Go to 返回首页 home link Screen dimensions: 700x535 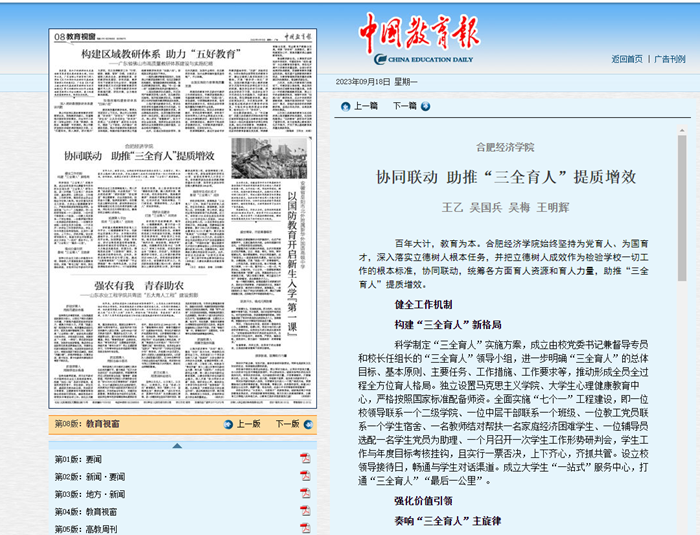click(x=626, y=59)
